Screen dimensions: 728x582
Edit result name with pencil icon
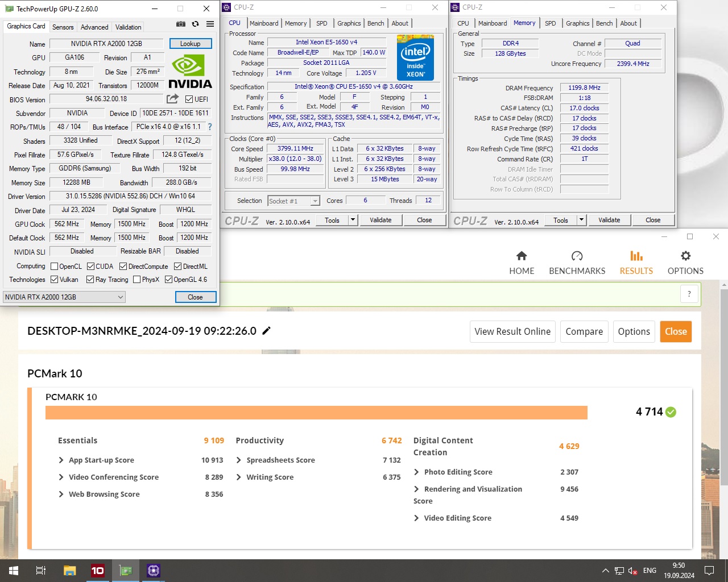point(266,331)
